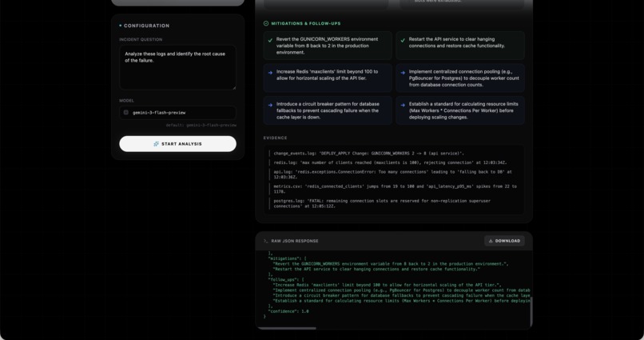Select the Max Workers resource limits card text
The height and width of the screenshot is (340, 644).
tap(463, 110)
